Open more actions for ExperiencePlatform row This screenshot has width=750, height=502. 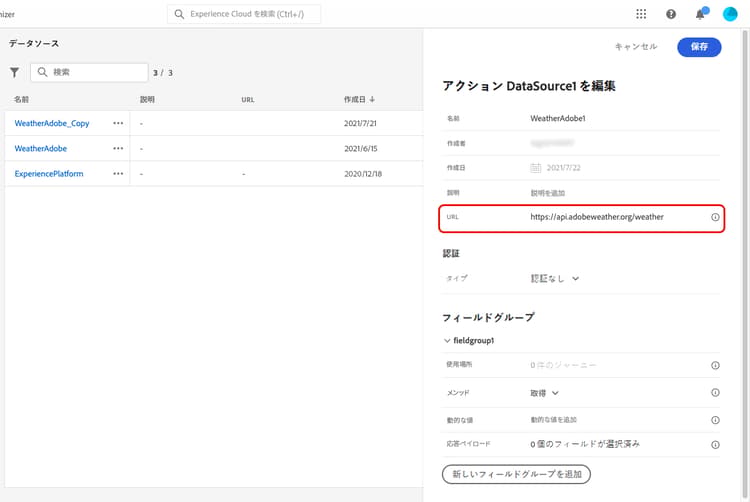[x=118, y=174]
